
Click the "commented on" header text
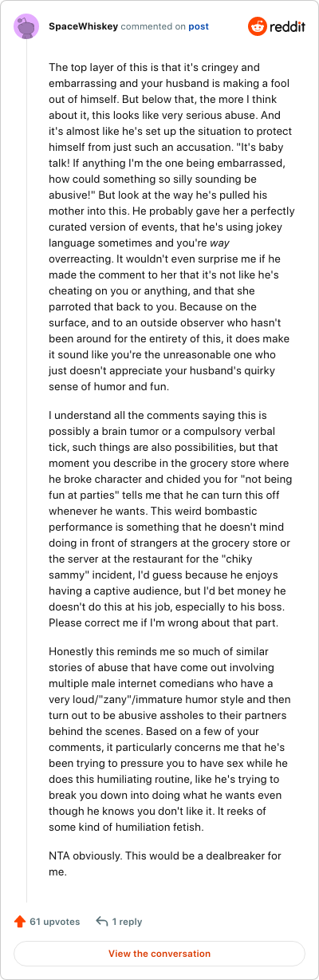[x=153, y=26]
